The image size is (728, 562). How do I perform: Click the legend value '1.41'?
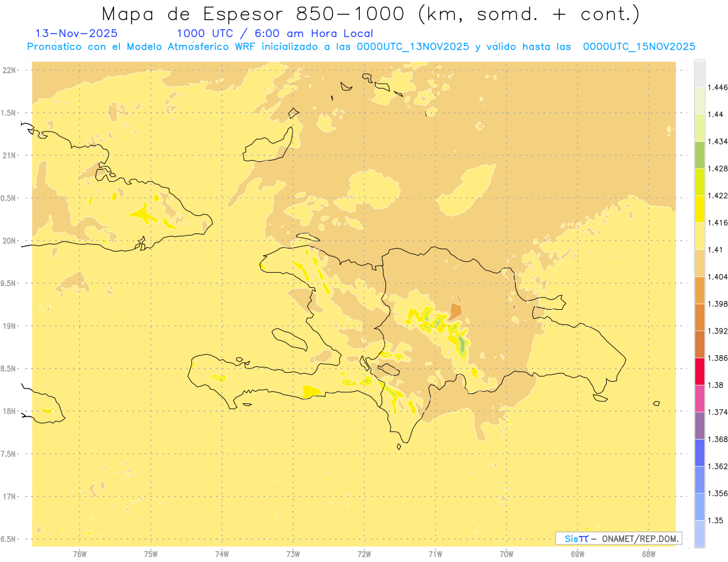tap(715, 250)
